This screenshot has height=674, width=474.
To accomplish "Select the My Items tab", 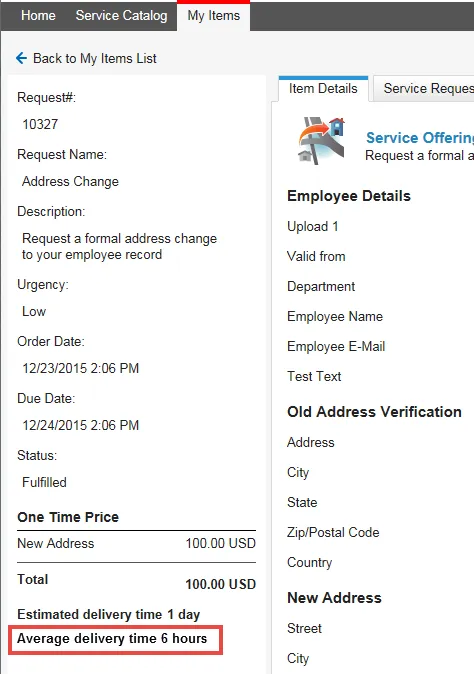I will tap(214, 15).
